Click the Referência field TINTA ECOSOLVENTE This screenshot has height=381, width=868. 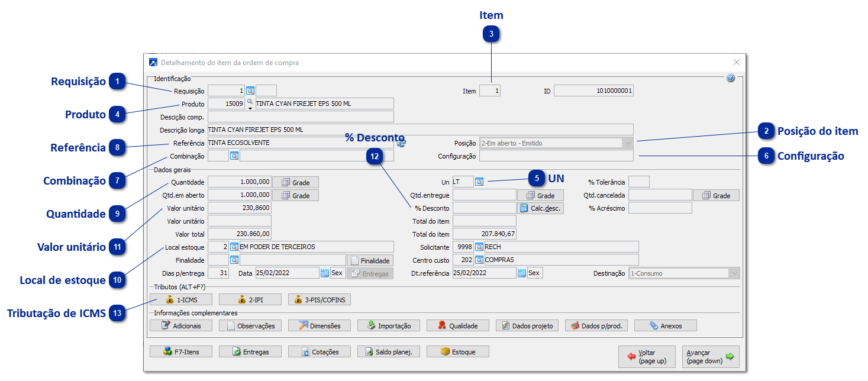click(x=301, y=143)
